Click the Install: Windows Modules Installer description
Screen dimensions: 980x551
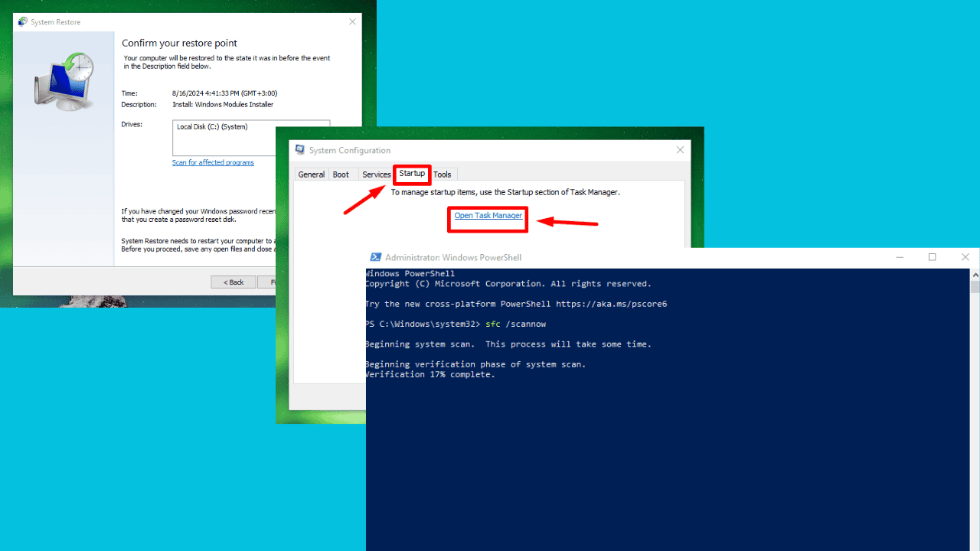tap(223, 105)
